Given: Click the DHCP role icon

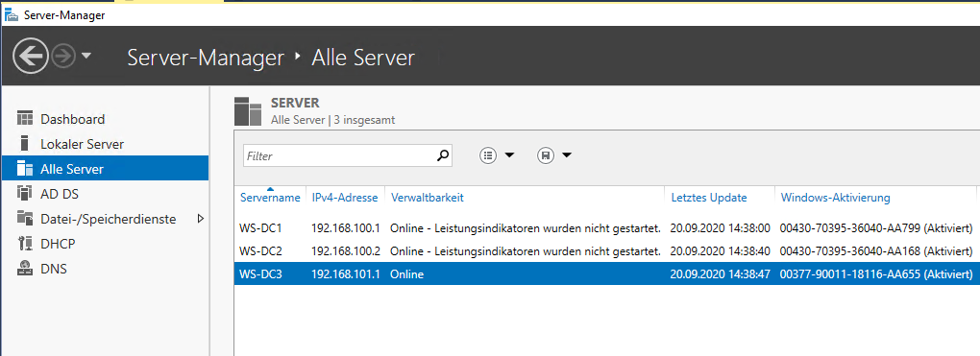Looking at the screenshot, I should [24, 244].
